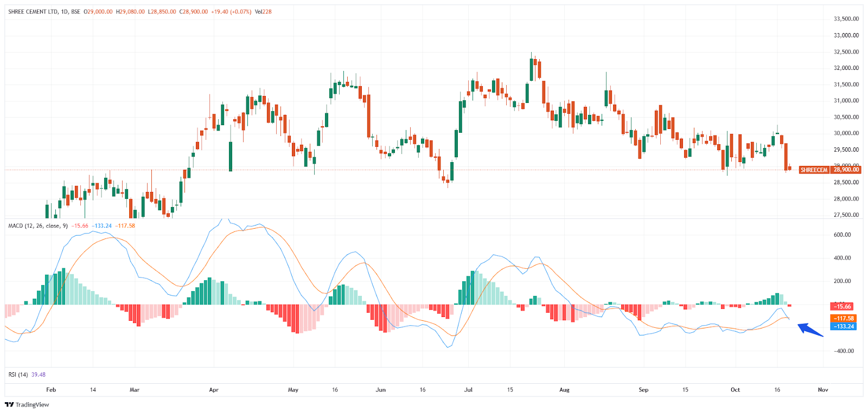This screenshot has width=868, height=413.
Task: Select the 600.00 level on the MACD scale
Action: tap(842, 235)
